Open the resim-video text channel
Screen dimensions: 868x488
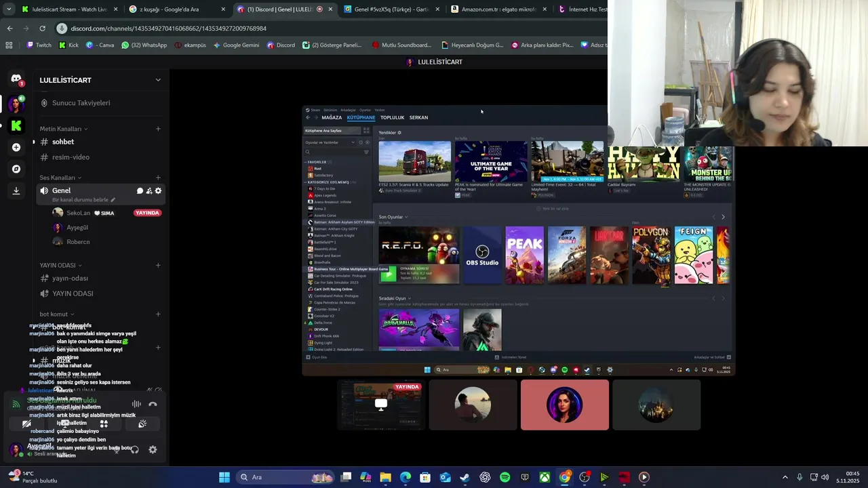click(100, 157)
